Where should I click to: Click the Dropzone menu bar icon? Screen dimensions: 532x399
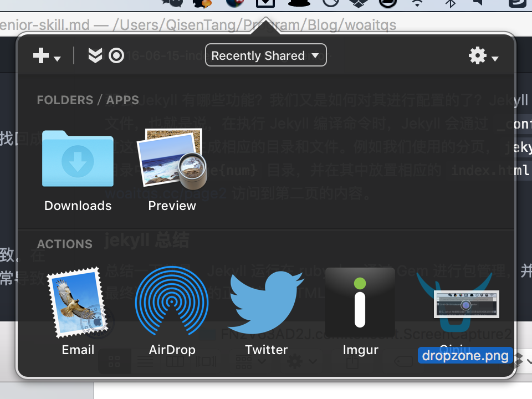click(265, 3)
